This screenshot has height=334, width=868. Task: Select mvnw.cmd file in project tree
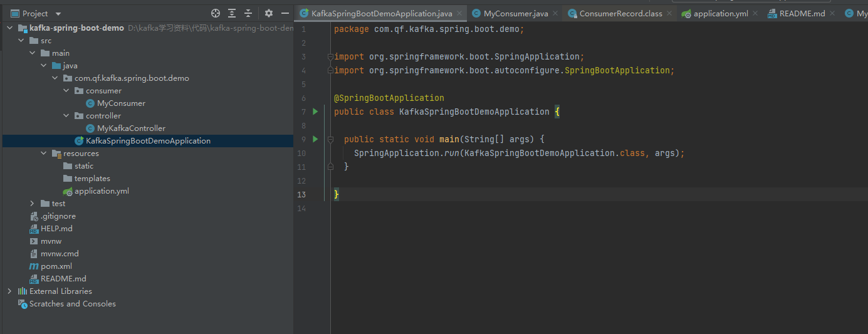click(x=60, y=254)
